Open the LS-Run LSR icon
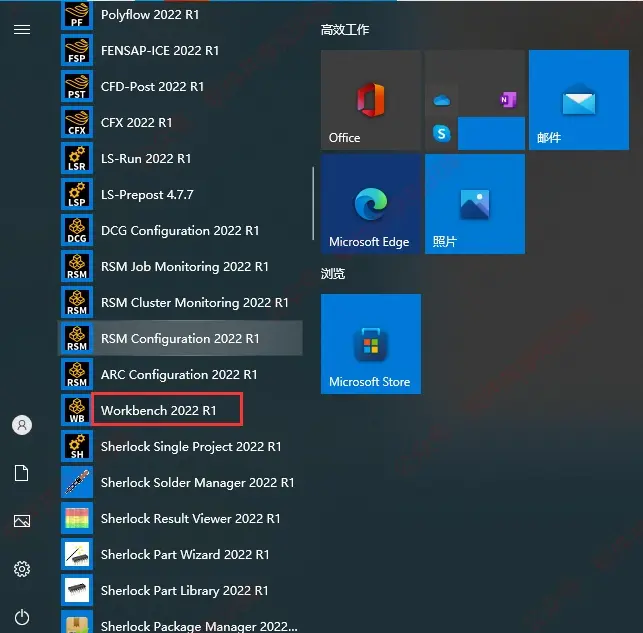This screenshot has height=633, width=643. (x=77, y=159)
